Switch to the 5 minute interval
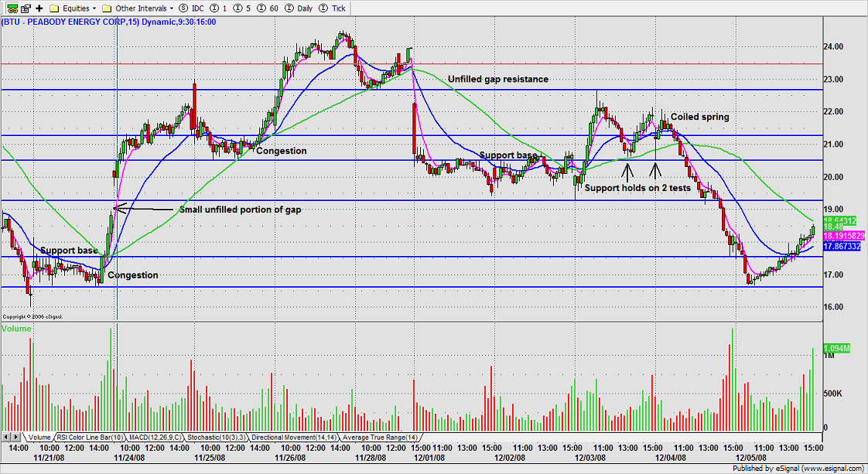868x474 pixels. [242, 9]
